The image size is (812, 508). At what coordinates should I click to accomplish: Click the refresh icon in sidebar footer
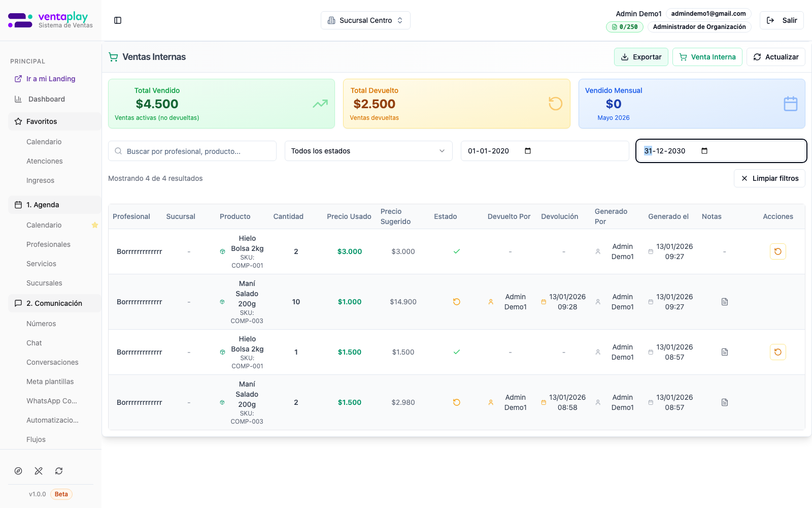click(59, 471)
